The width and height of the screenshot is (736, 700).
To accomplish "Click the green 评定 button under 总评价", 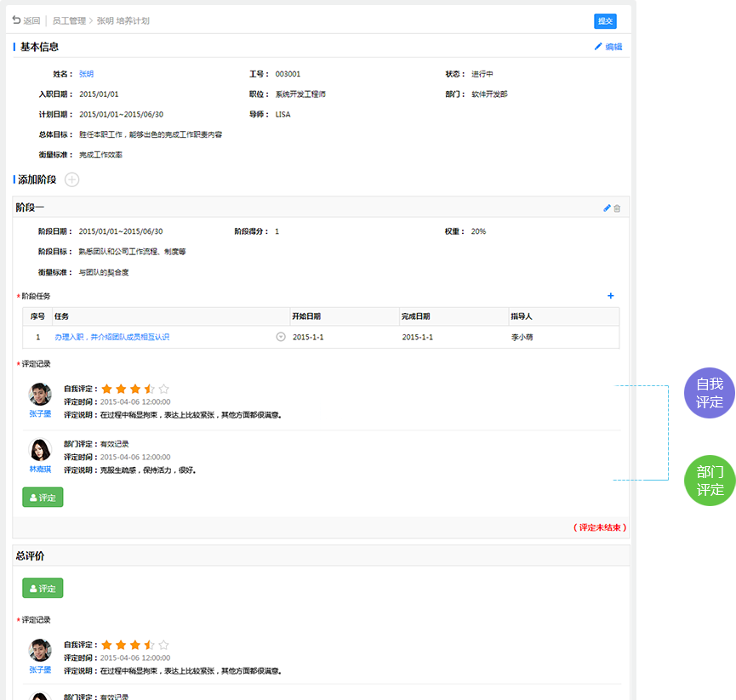I will tap(43, 588).
